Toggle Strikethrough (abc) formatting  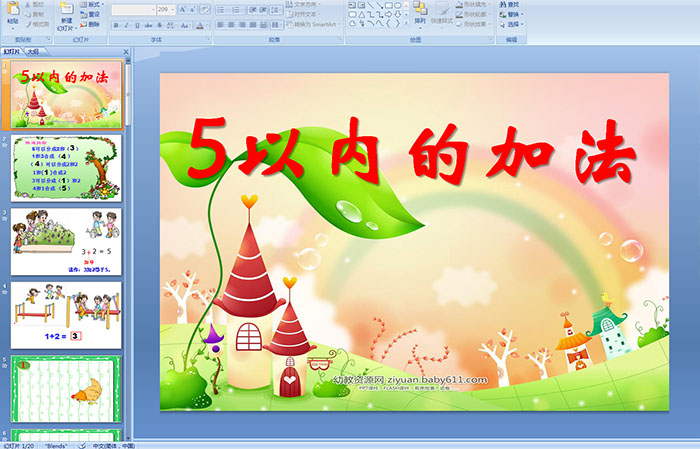[x=148, y=25]
